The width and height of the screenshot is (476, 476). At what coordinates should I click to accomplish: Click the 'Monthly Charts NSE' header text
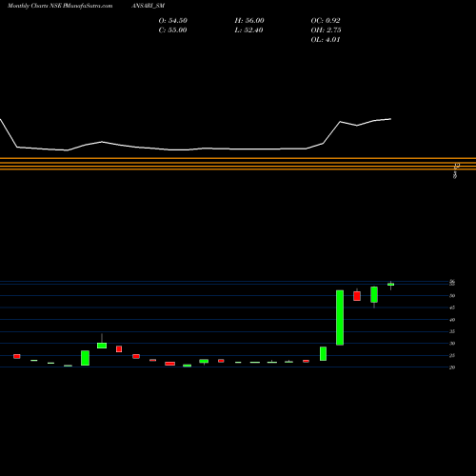[34, 6]
